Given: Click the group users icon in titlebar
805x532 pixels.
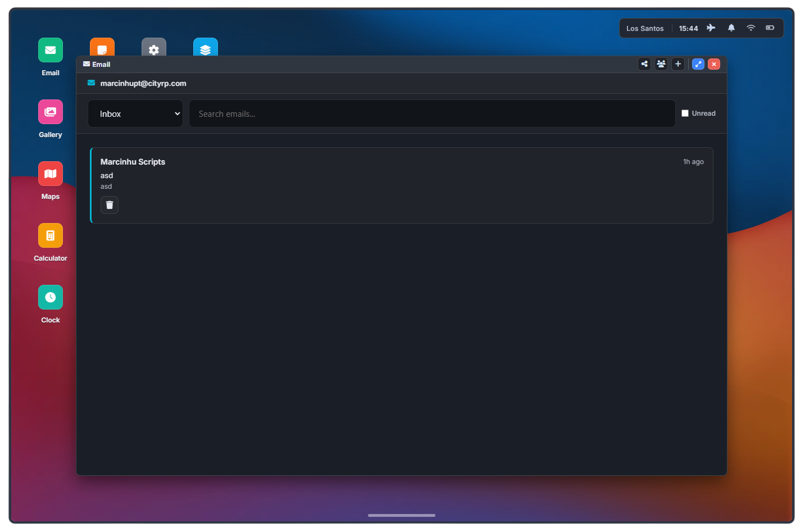Looking at the screenshot, I should coord(661,64).
